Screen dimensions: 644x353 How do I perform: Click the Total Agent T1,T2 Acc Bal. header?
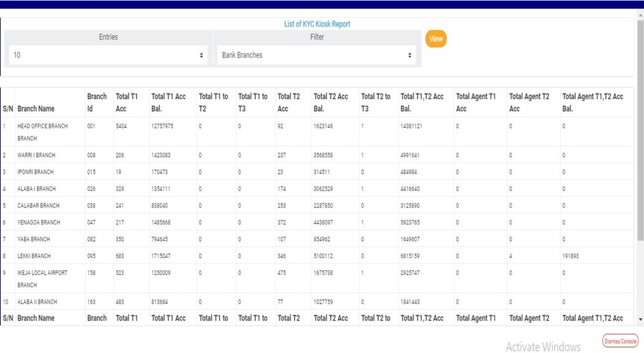pos(593,102)
